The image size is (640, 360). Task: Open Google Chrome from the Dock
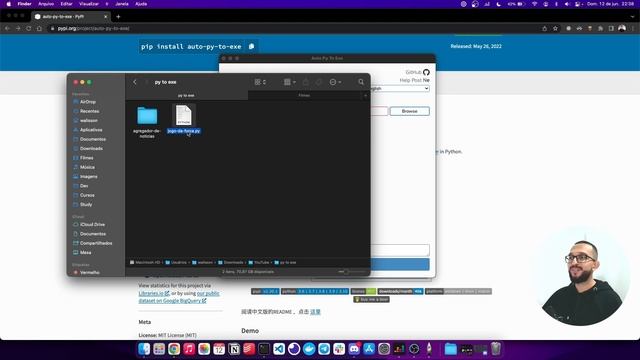point(174,349)
